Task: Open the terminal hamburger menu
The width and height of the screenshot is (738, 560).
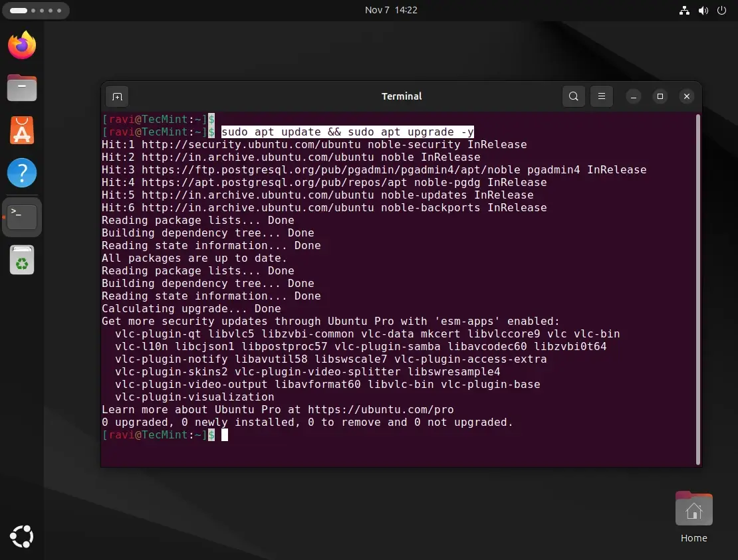Action: coord(601,96)
